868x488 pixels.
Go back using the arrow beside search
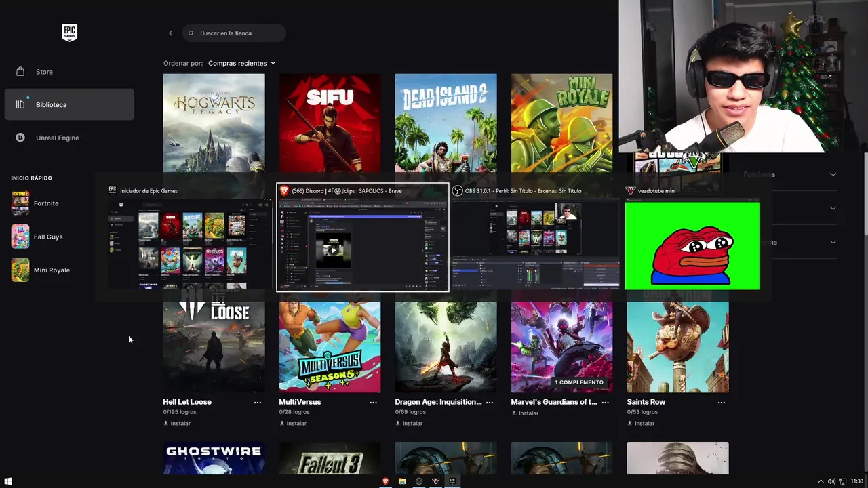[x=170, y=33]
